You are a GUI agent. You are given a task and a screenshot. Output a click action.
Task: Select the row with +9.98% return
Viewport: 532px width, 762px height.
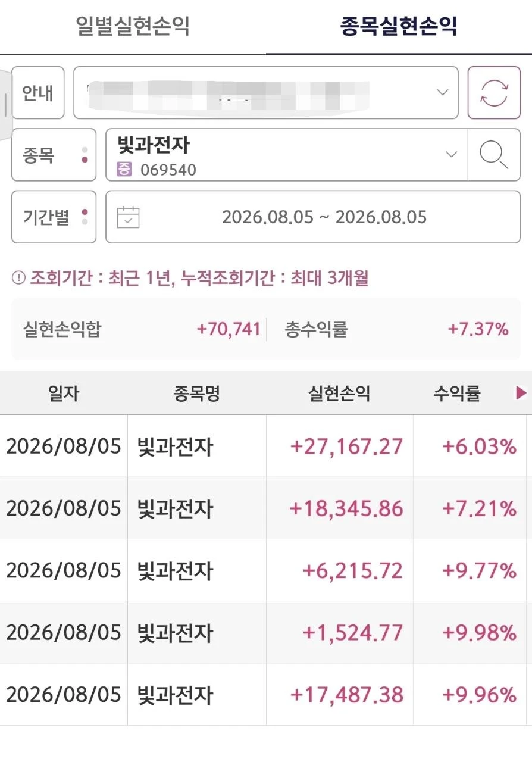266,632
